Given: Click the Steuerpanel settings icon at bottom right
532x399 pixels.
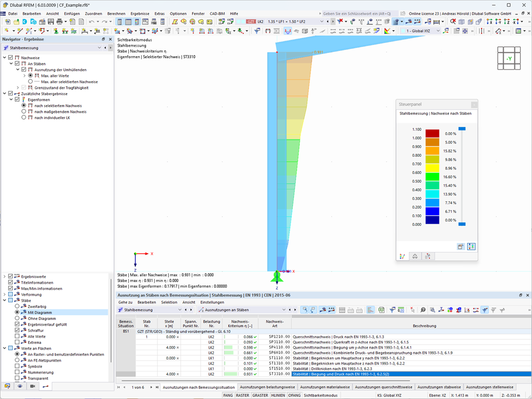Looking at the screenshot, I should click(471, 247).
